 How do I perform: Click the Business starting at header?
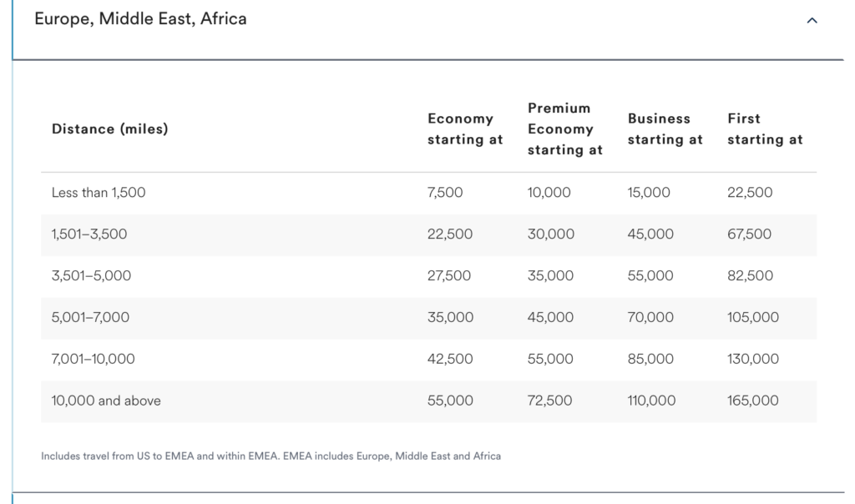pyautogui.click(x=665, y=129)
